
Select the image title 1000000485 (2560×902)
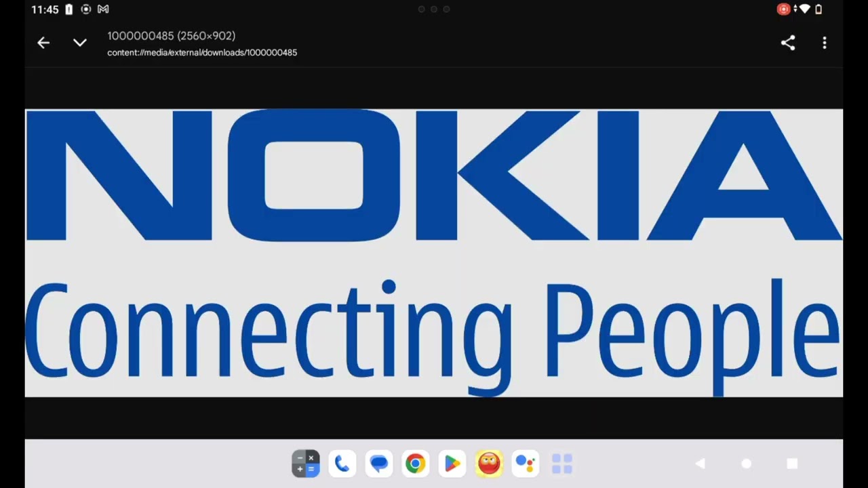[x=172, y=36]
